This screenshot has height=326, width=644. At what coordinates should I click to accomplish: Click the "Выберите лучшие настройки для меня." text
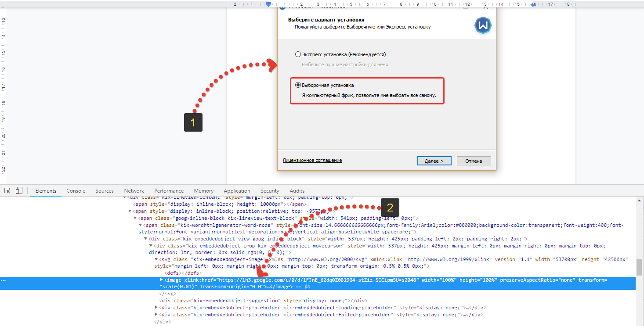coord(345,64)
